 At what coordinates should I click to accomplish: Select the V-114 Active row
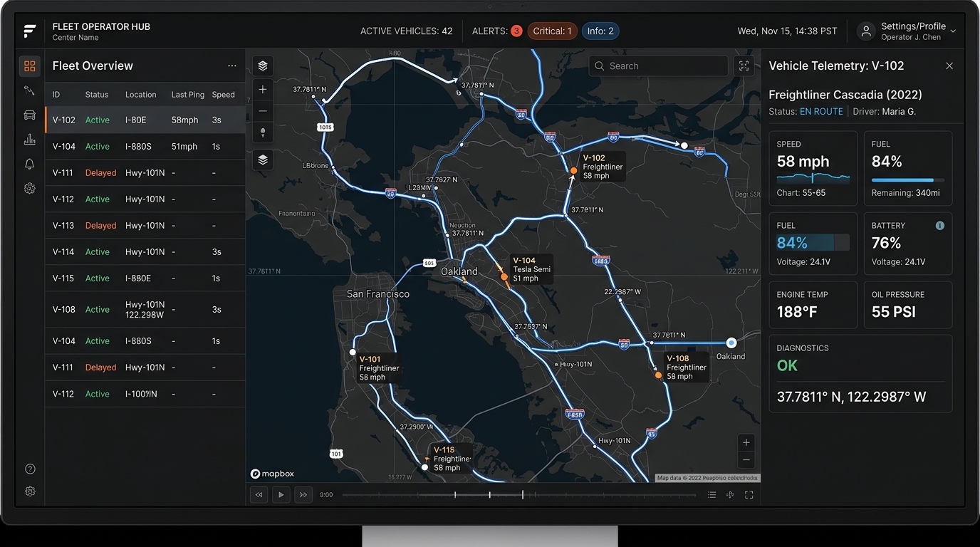click(x=145, y=252)
